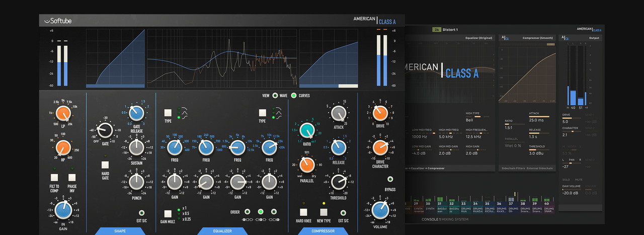Select the CURVES view radio button
This screenshot has width=644, height=235.
coord(294,96)
